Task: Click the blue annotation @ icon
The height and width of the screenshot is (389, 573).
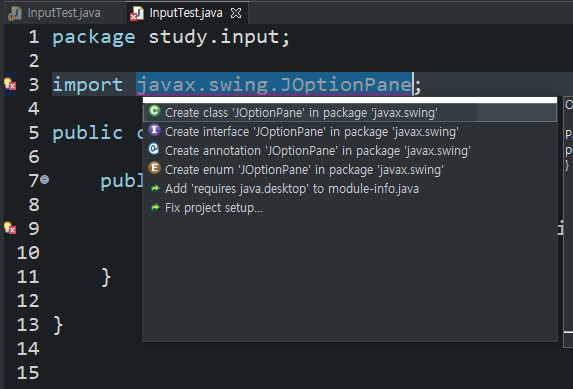Action: (x=155, y=149)
